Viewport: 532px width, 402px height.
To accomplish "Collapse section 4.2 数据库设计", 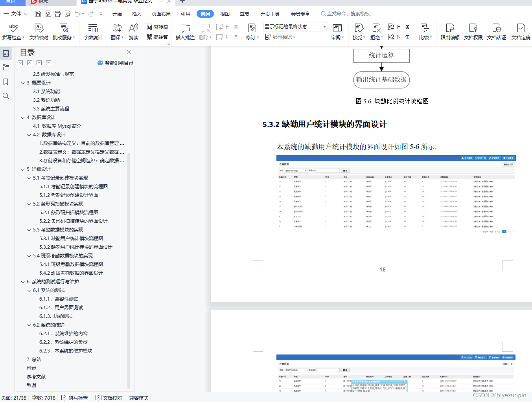I will pyautogui.click(x=29, y=135).
